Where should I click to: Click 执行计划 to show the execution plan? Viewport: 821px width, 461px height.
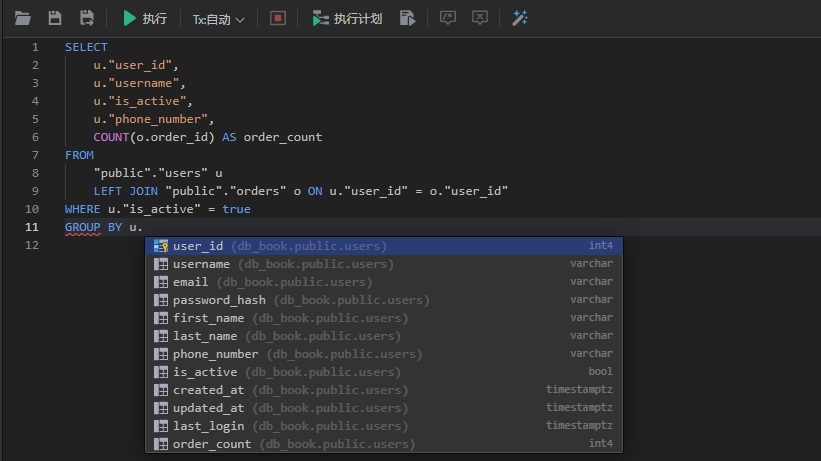tap(347, 19)
